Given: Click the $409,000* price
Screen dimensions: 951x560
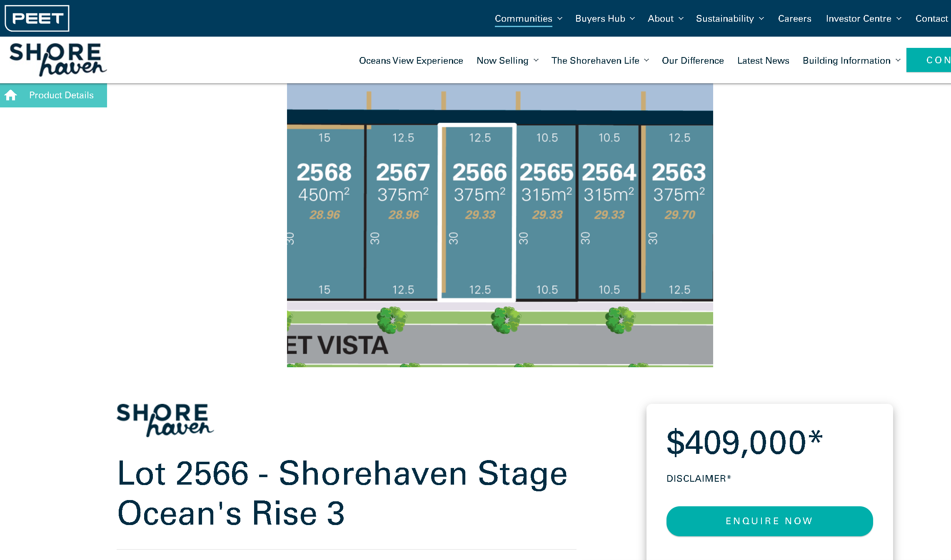Looking at the screenshot, I should [744, 442].
